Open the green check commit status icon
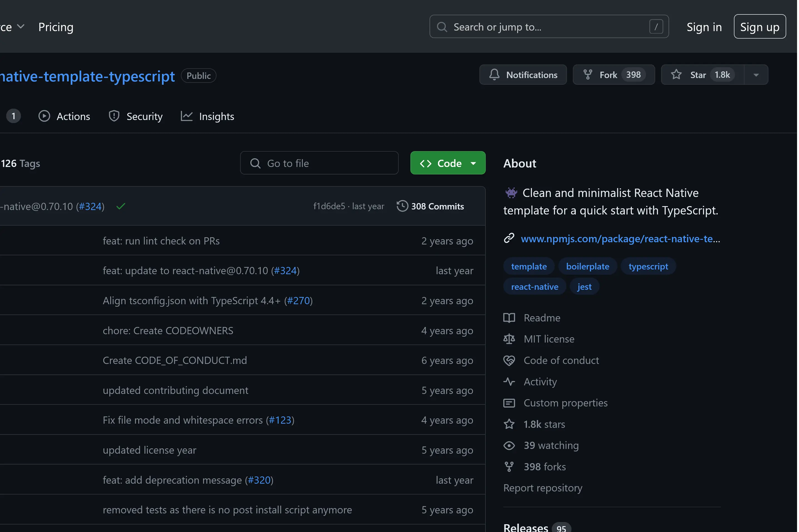The image size is (799, 532). point(120,206)
